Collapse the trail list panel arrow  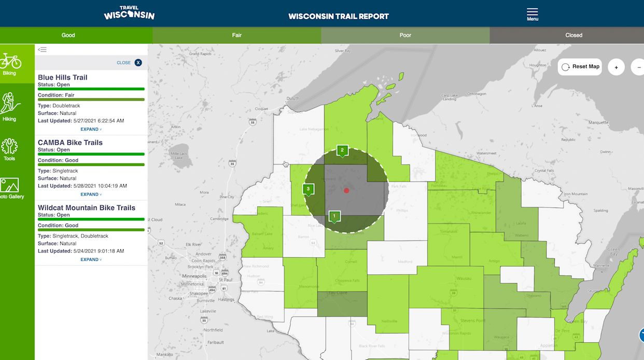(43, 50)
